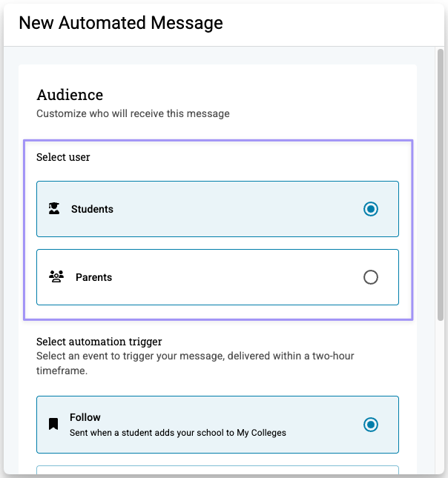Click the two-hour timeframe description text

(195, 362)
